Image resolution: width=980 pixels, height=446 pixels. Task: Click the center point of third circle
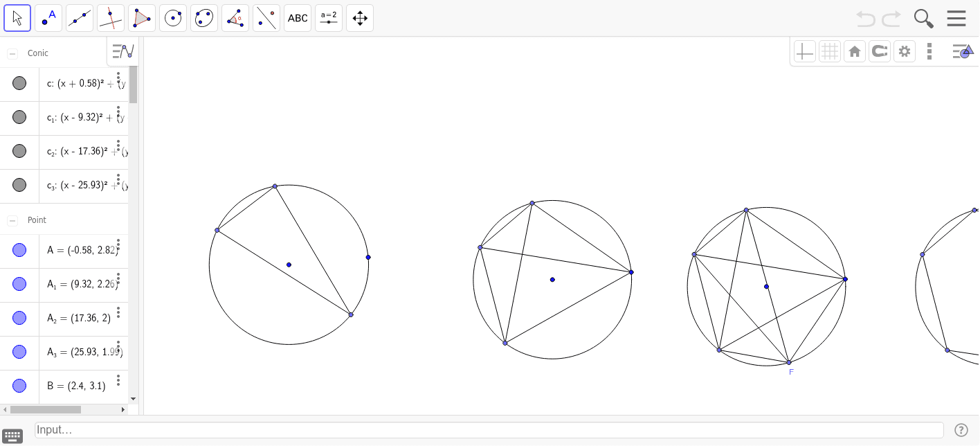tap(766, 287)
